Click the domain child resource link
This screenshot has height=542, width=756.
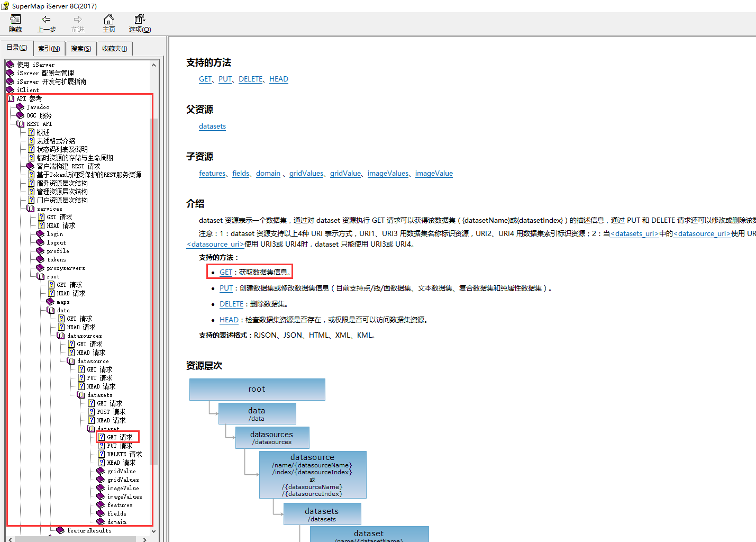click(268, 173)
